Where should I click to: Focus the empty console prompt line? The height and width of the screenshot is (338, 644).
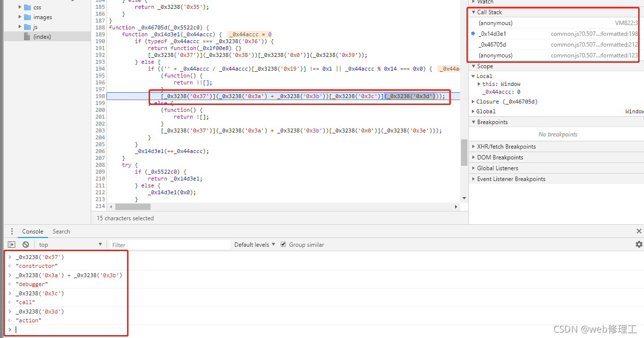324,330
